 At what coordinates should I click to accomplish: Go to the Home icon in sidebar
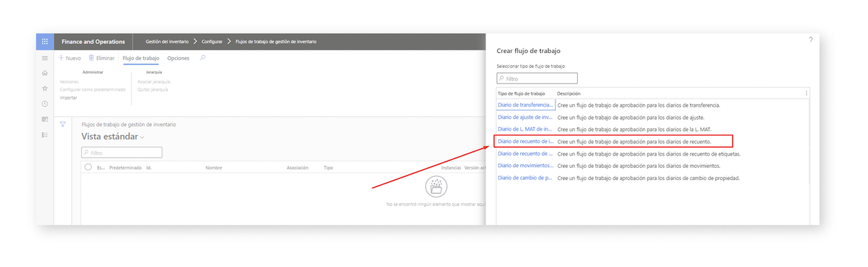pyautogui.click(x=45, y=73)
